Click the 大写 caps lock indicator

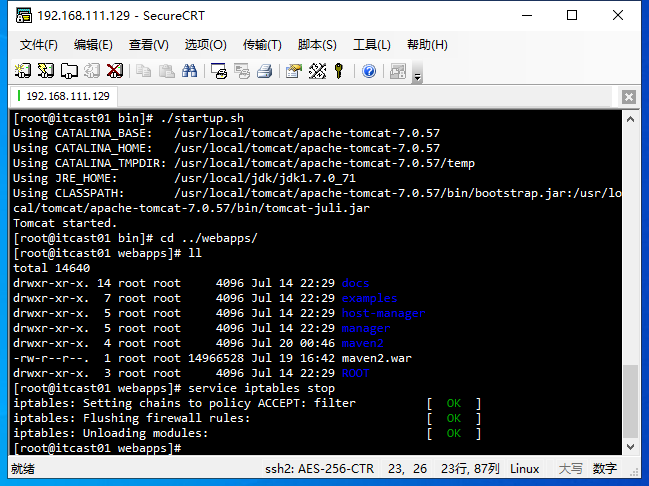pos(570,469)
